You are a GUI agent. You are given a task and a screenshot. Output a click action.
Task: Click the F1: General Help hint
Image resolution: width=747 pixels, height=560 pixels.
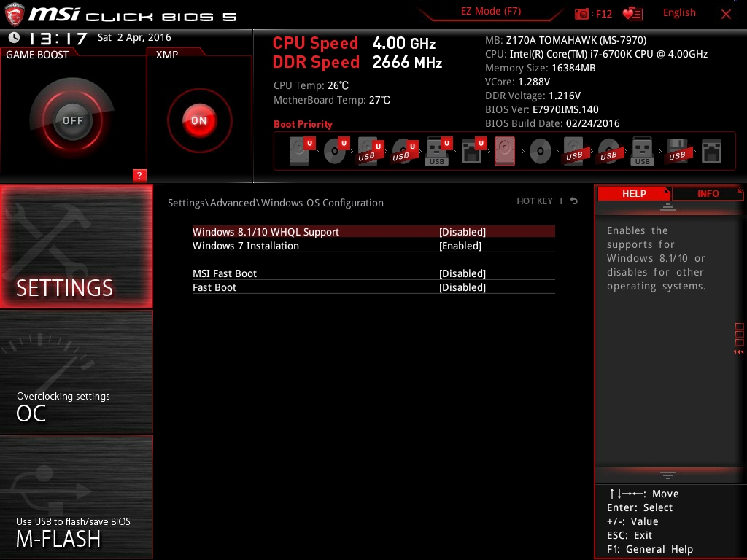pos(650,549)
